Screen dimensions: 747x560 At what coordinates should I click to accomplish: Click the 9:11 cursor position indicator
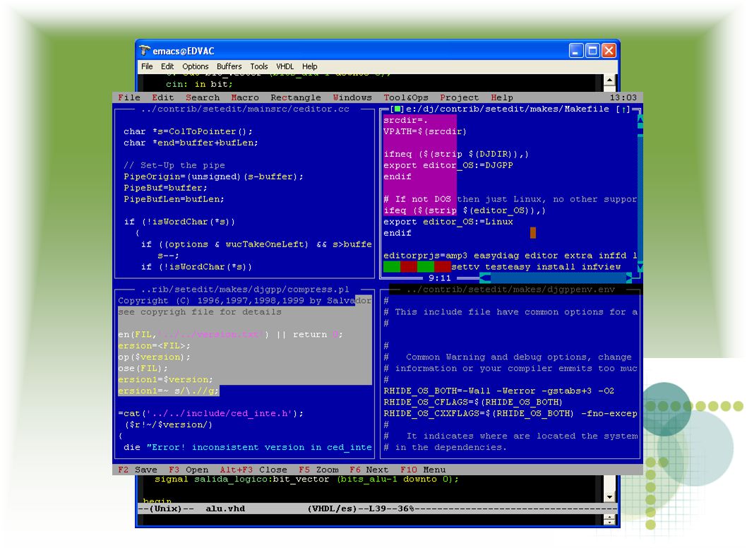(x=439, y=278)
